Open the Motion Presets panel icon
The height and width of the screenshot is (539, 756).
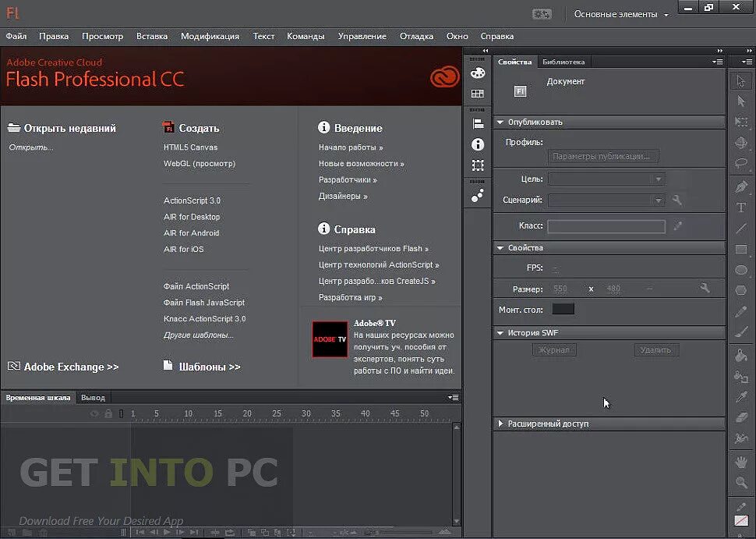tap(477, 196)
